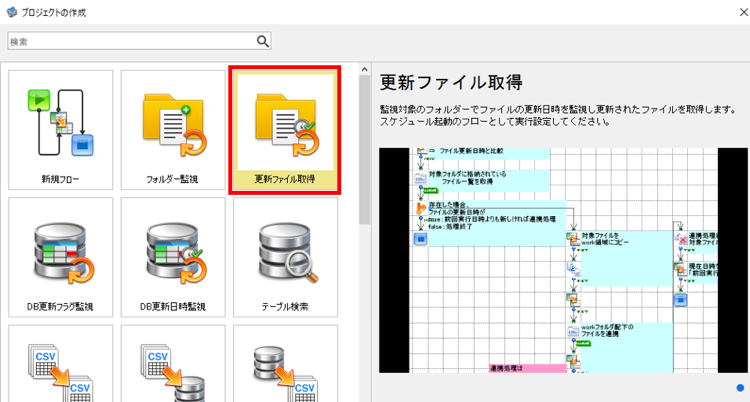750x402 pixels.
Task: Click the blue page indicator dot
Action: [740, 388]
